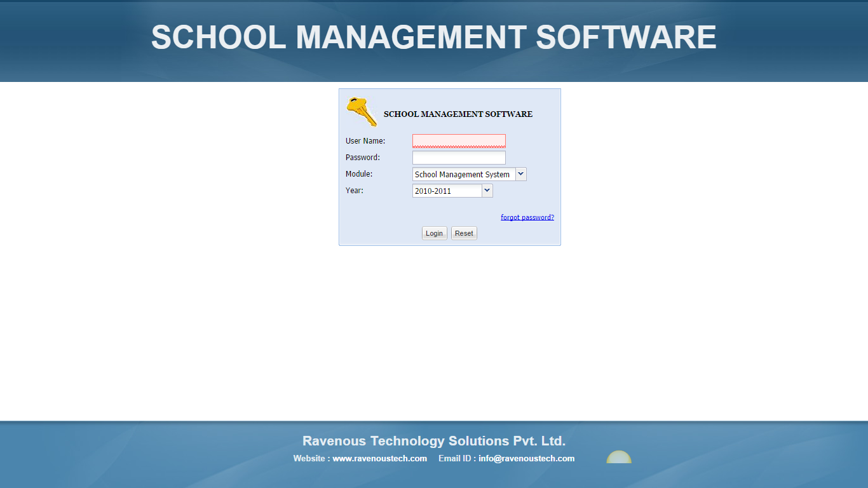Focus the Password input box
Screen dimensions: 868x488
click(x=459, y=158)
